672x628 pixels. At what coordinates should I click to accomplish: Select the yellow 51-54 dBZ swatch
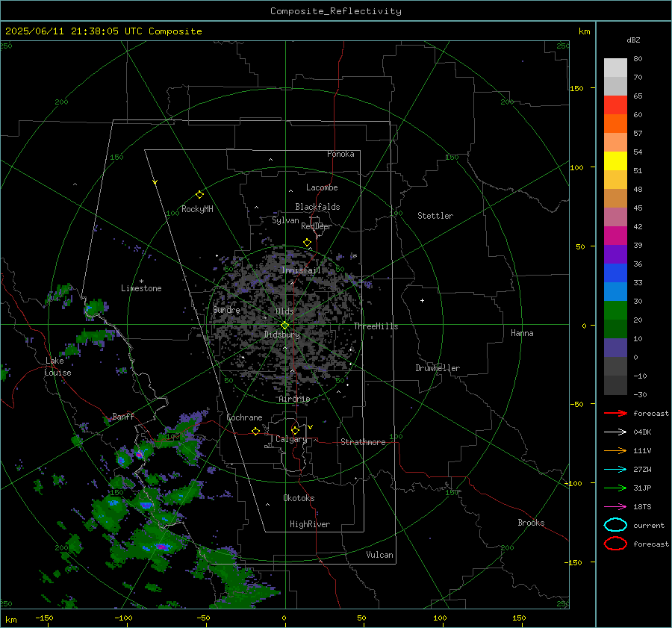click(x=615, y=161)
